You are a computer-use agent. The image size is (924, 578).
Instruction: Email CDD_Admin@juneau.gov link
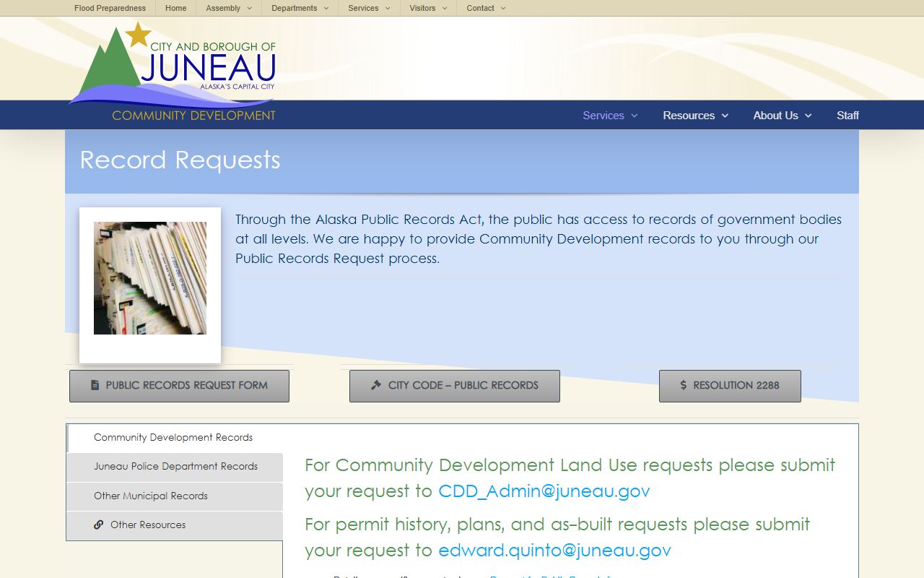(x=544, y=491)
